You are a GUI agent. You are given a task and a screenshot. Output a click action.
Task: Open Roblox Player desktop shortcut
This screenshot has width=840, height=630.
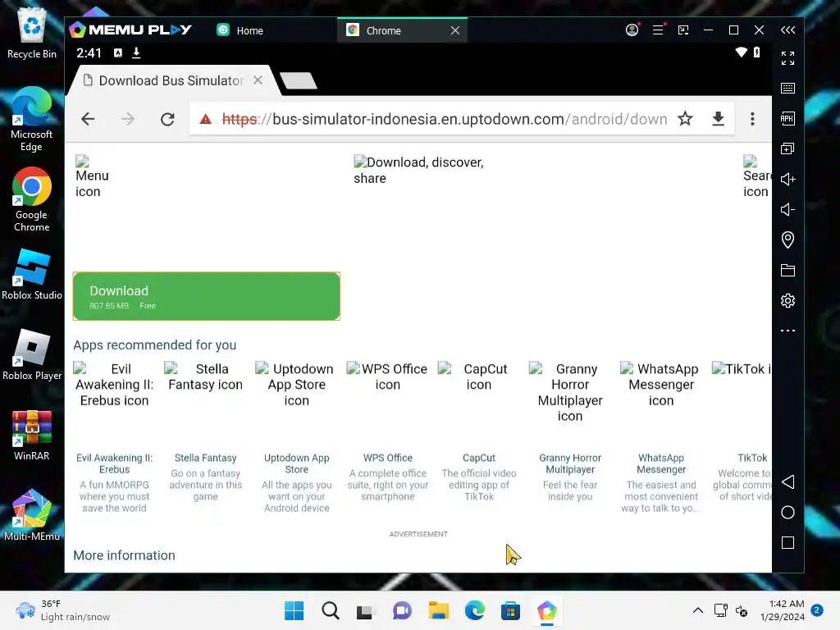click(x=32, y=354)
